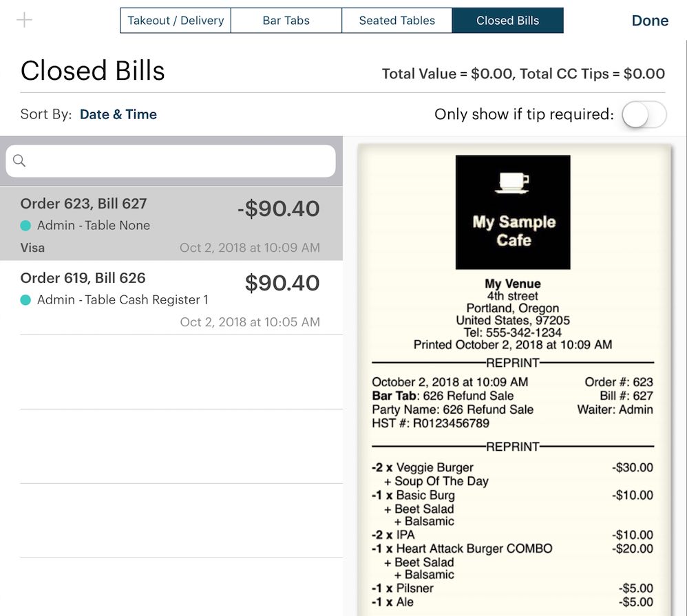Open the Seated Tables tab
This screenshot has width=687, height=616.
397,21
